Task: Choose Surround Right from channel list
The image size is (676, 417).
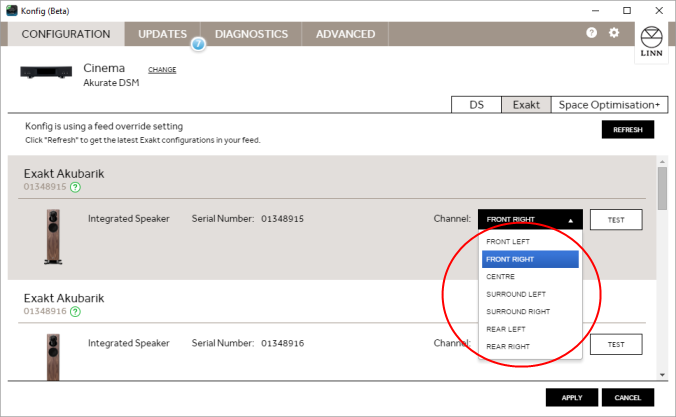Action: tap(530, 311)
